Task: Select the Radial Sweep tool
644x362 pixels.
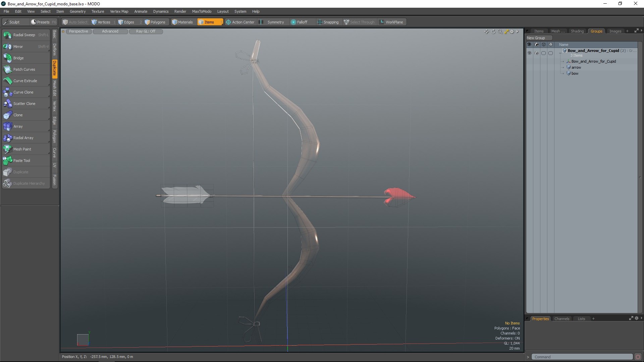Action: click(x=26, y=35)
